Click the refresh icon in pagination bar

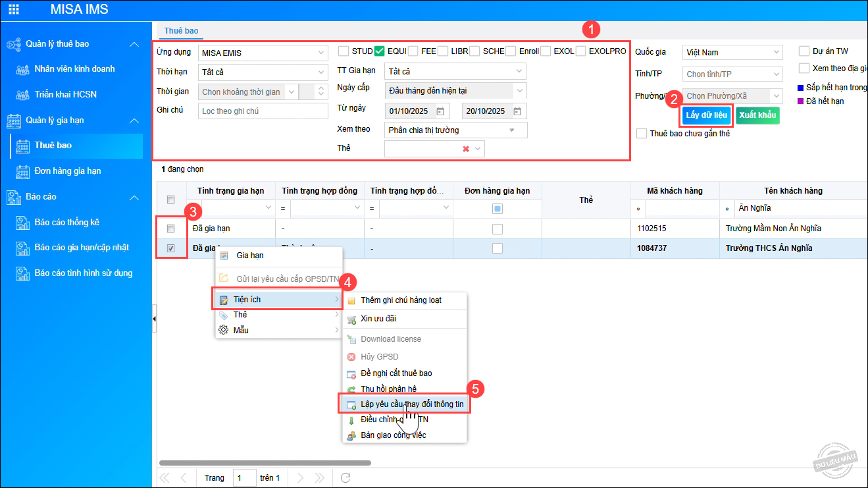point(345,477)
